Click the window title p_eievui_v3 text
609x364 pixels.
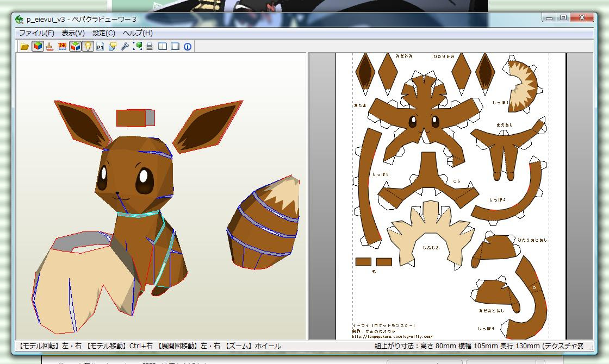point(46,20)
